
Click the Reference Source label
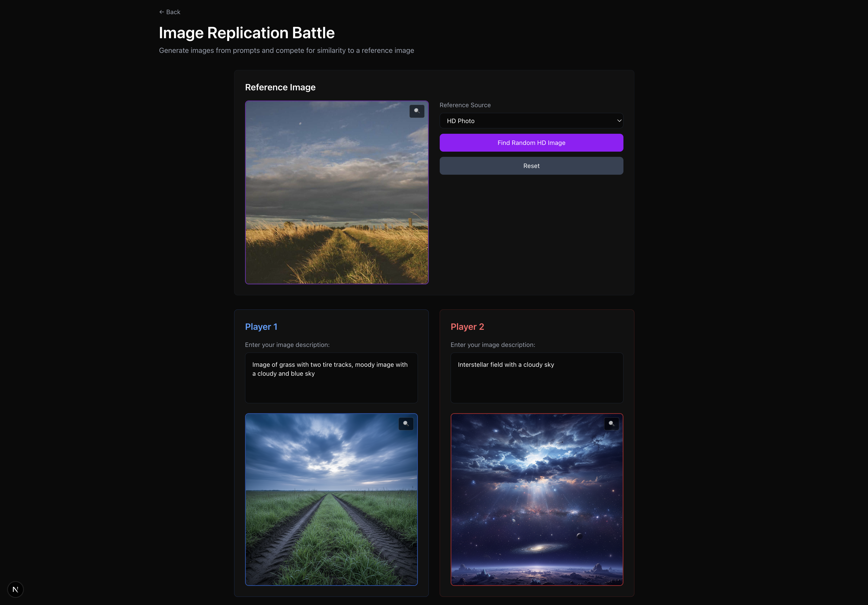pos(465,105)
